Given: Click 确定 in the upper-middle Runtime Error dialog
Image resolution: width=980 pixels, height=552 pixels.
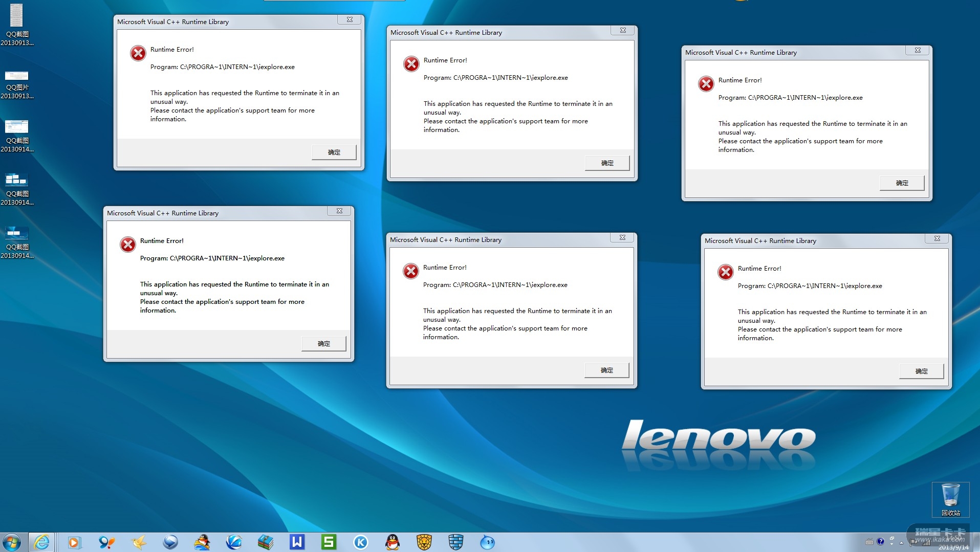Looking at the screenshot, I should point(607,163).
